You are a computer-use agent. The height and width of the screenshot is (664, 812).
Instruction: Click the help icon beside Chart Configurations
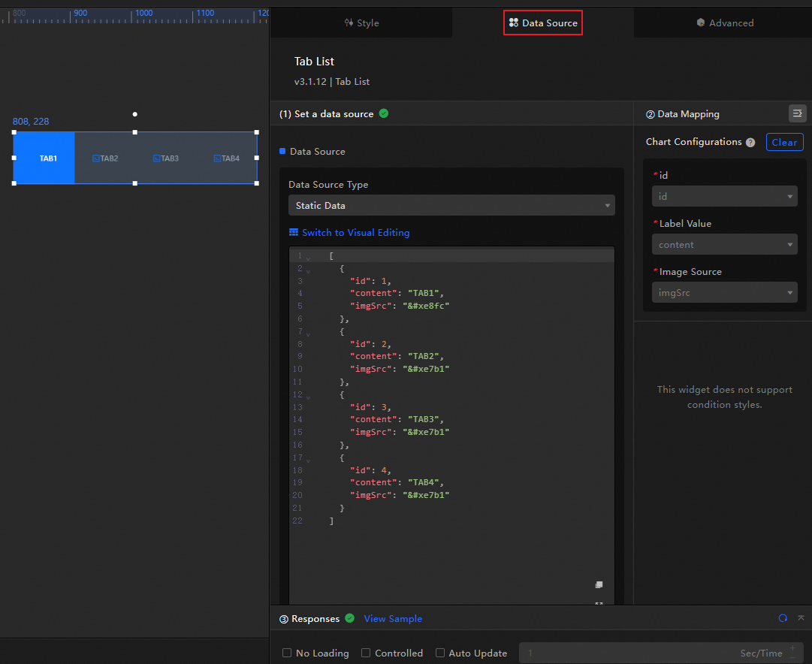(x=750, y=143)
